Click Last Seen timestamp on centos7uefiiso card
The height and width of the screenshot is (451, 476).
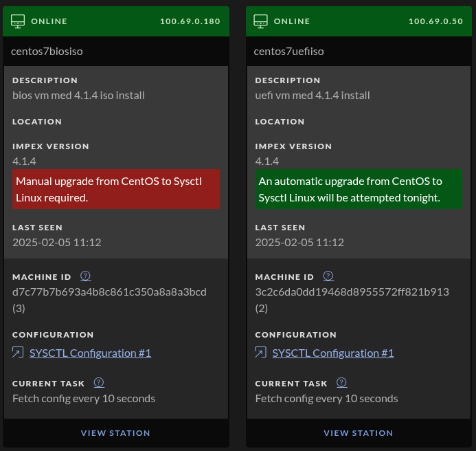[x=299, y=243]
